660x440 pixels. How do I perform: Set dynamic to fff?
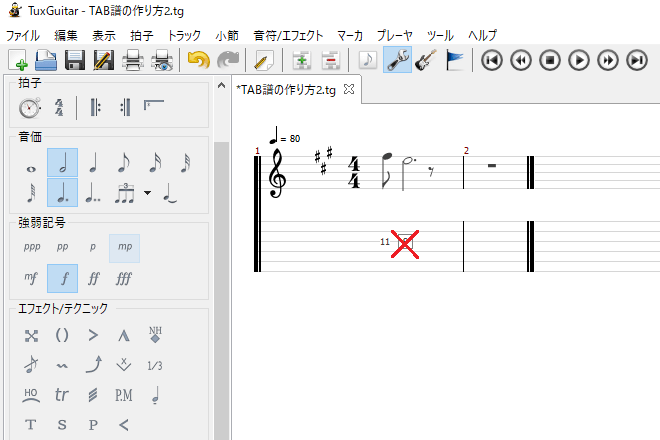[x=124, y=278]
